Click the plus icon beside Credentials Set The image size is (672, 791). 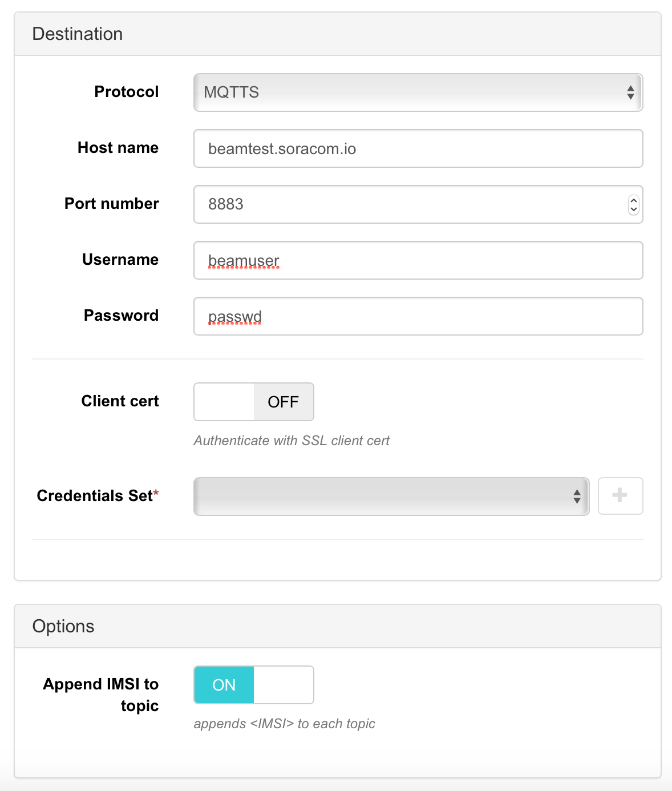point(620,496)
